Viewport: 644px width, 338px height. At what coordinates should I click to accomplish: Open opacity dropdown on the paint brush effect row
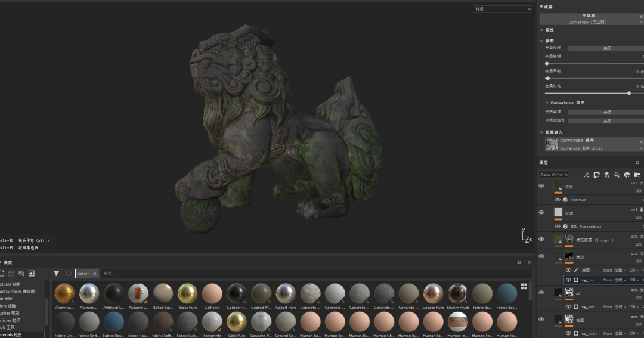(634, 270)
